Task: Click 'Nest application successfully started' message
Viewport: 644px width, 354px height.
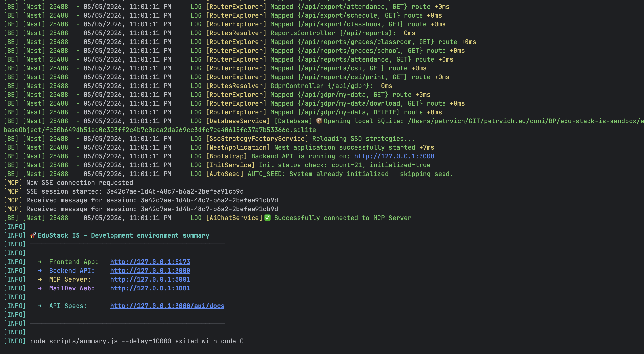Action: click(x=345, y=147)
